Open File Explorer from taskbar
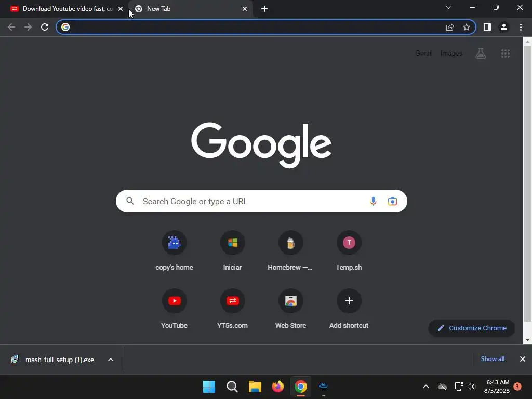This screenshot has width=532, height=399. (255, 387)
